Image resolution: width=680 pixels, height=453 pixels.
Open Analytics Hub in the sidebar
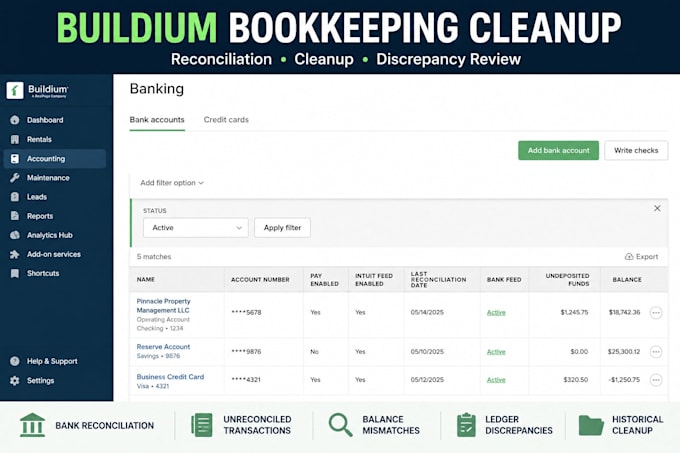[50, 235]
